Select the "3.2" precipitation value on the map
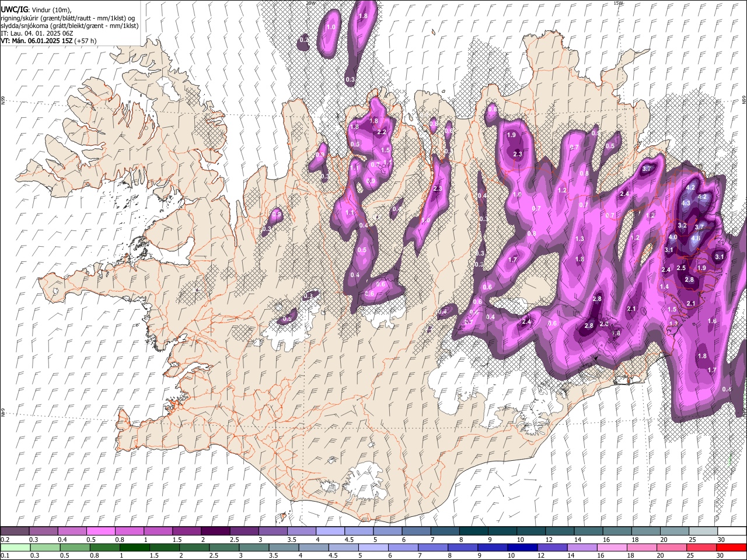747x560 pixels. [x=682, y=225]
